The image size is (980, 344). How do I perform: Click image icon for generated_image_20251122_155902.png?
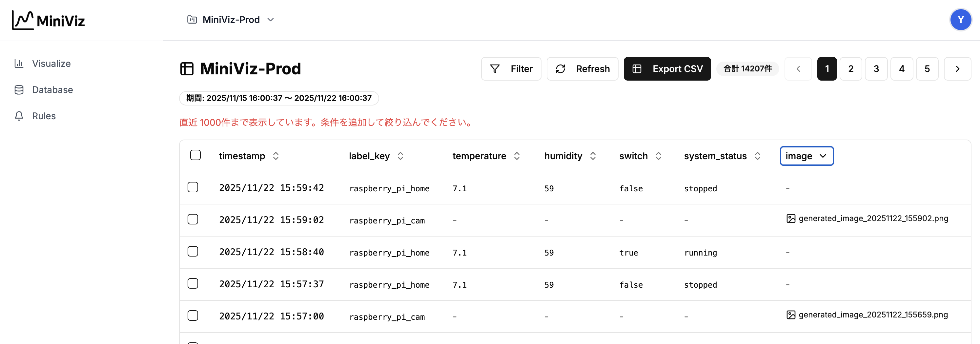point(790,219)
